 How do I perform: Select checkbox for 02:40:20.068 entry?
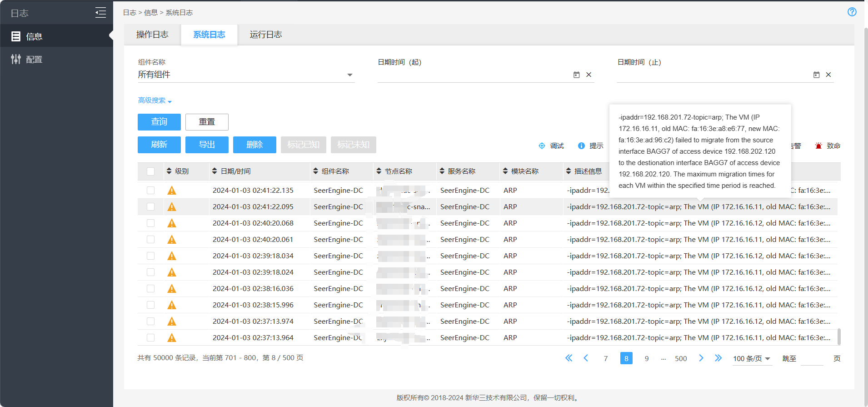150,223
